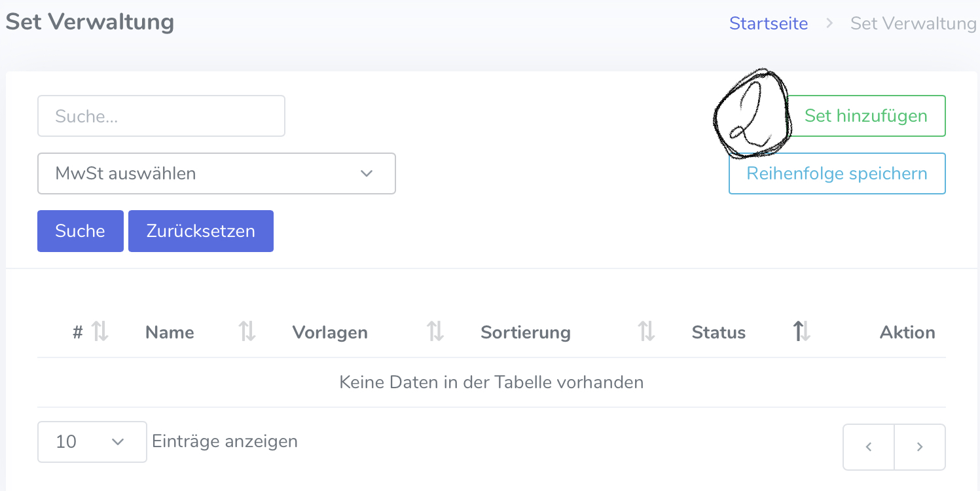This screenshot has width=980, height=491.
Task: Click the Startseite breadcrumb link
Action: pyautogui.click(x=769, y=24)
